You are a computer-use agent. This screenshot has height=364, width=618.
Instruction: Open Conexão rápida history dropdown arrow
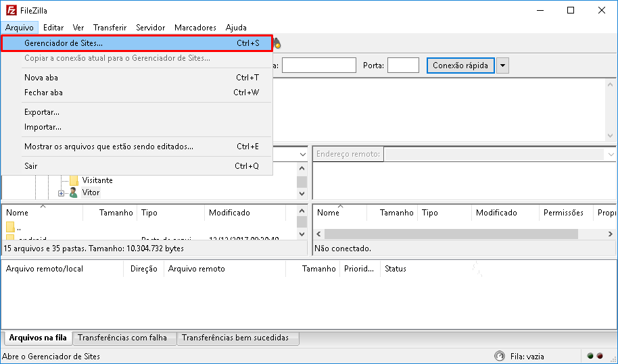(x=502, y=66)
